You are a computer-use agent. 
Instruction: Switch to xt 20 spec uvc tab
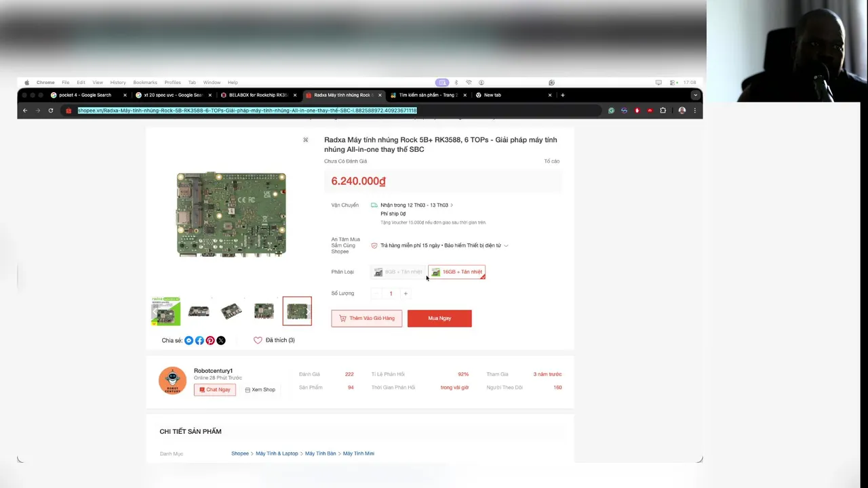[174, 95]
